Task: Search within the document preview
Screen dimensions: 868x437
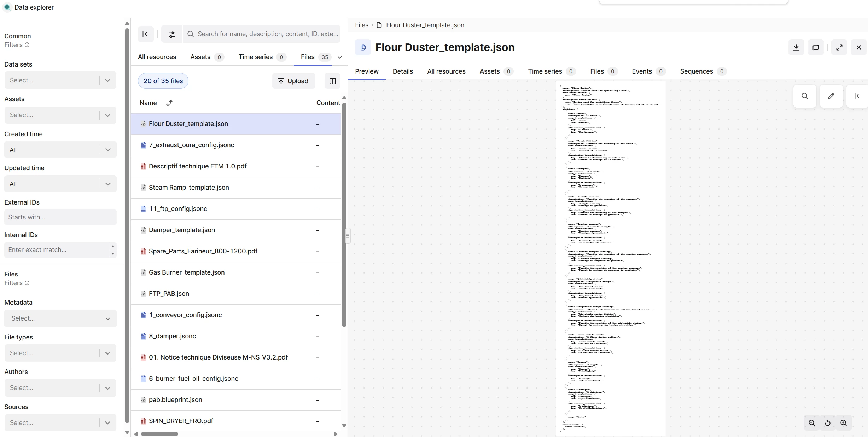Action: [x=804, y=96]
